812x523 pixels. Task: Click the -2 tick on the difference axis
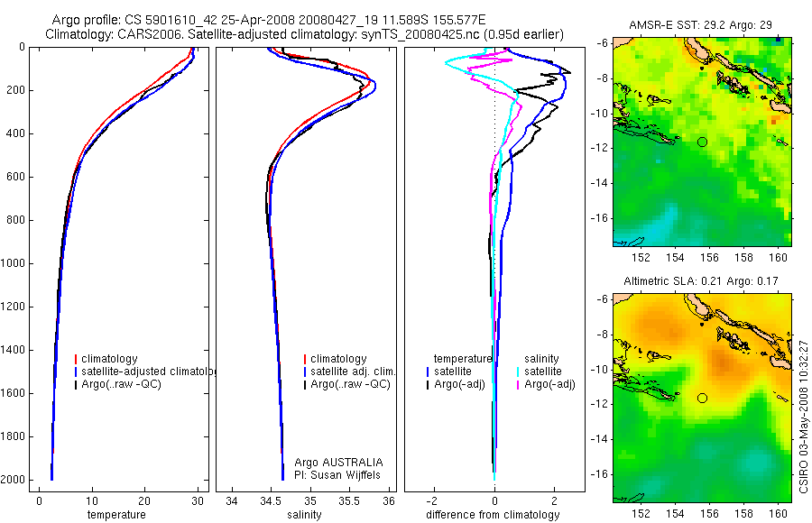pyautogui.click(x=432, y=501)
